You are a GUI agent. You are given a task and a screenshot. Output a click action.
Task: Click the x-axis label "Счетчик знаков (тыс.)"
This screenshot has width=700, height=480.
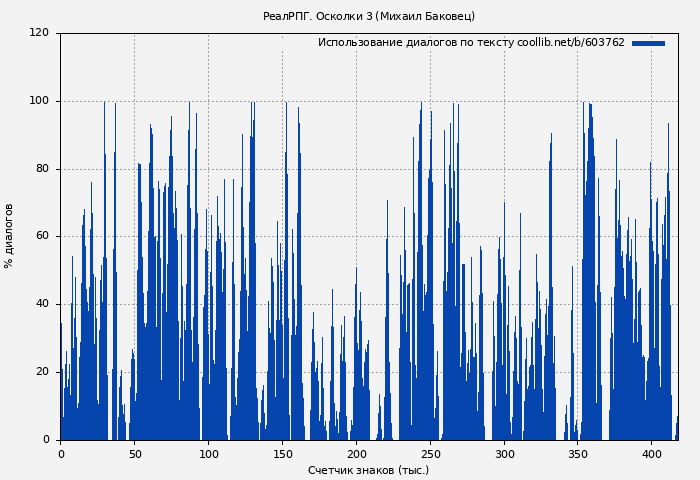368,470
